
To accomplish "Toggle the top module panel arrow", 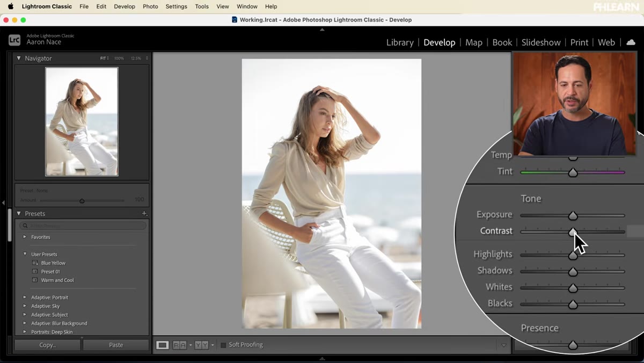I will click(x=322, y=30).
